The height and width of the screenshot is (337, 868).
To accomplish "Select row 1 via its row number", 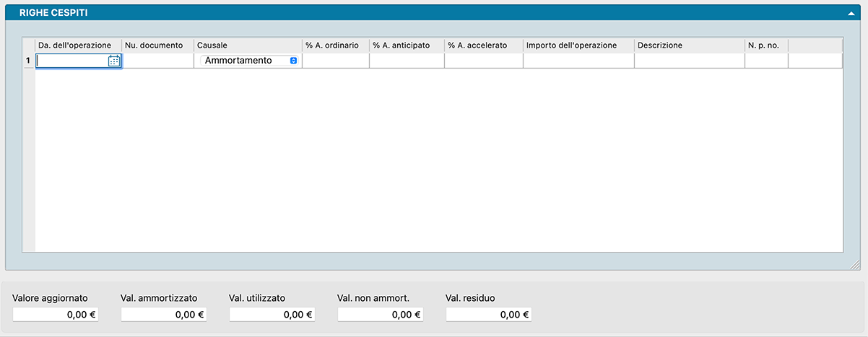I will (x=28, y=61).
